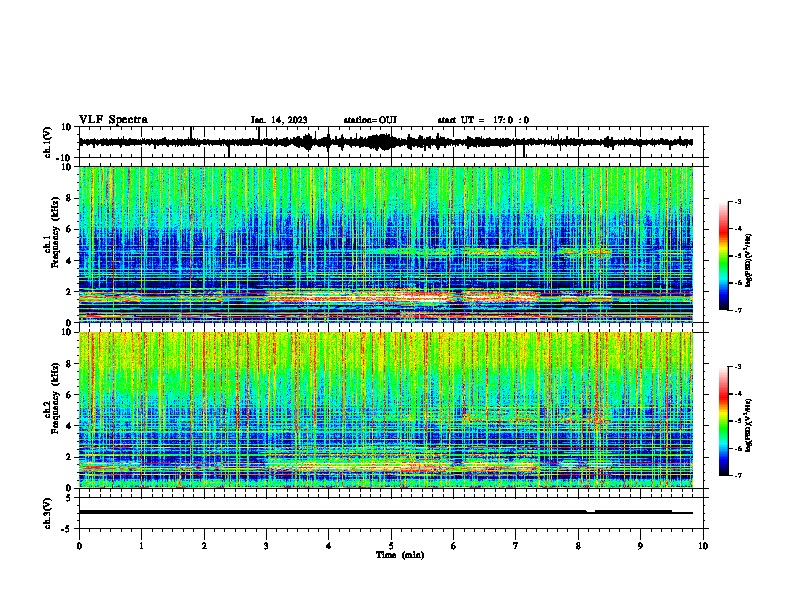Click the "-7" label on ch.2 color bar
This screenshot has width=792, height=612.
(x=737, y=475)
